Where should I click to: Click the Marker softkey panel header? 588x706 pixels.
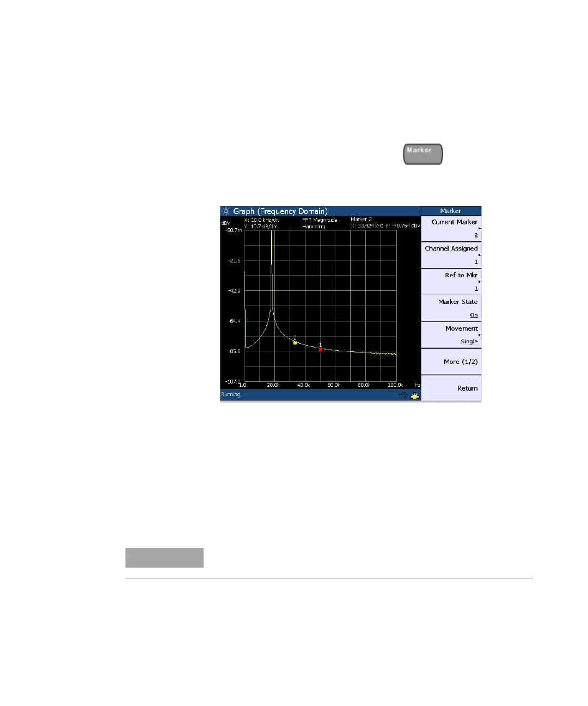[x=451, y=211]
